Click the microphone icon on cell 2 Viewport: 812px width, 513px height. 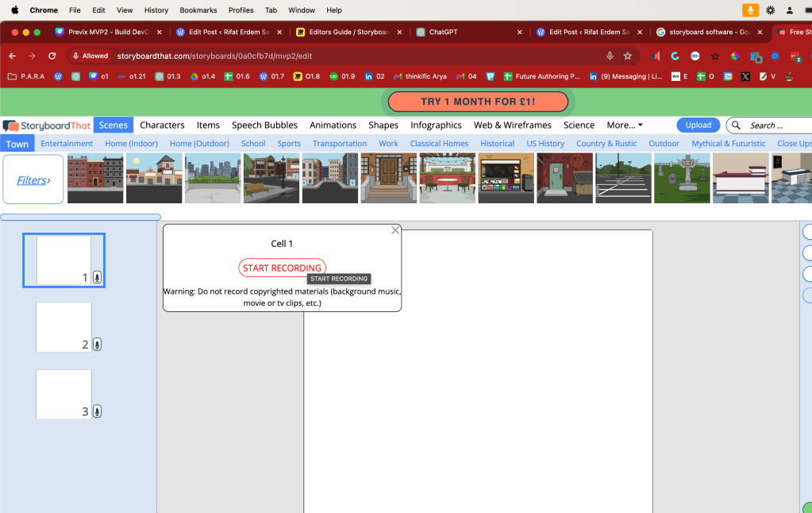(97, 344)
